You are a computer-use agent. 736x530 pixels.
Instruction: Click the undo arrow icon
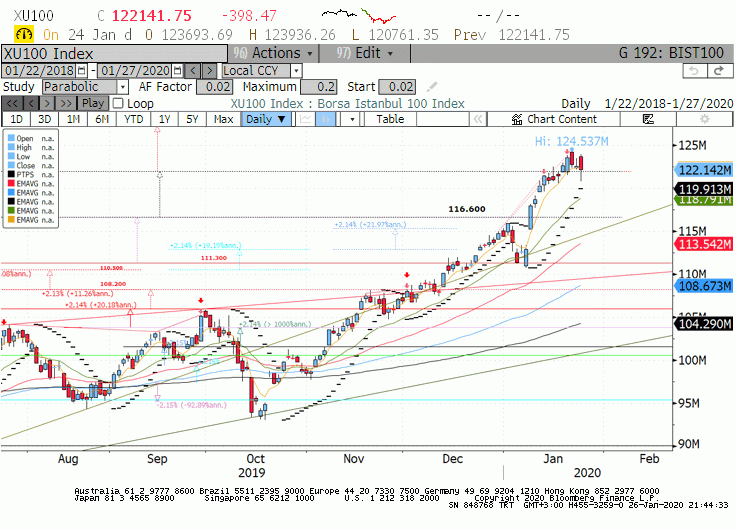coord(694,71)
